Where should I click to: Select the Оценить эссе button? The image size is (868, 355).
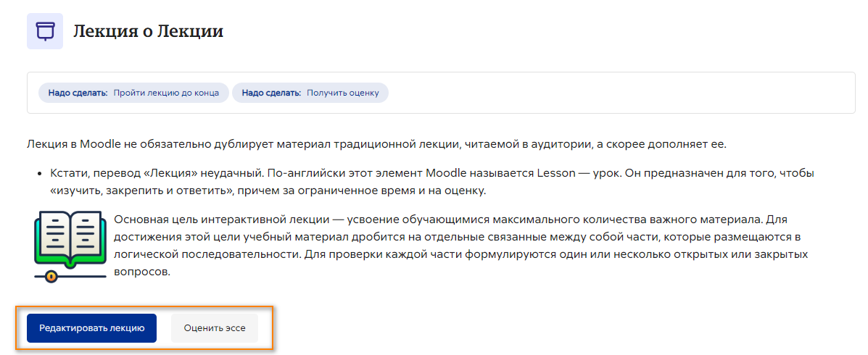tap(215, 328)
